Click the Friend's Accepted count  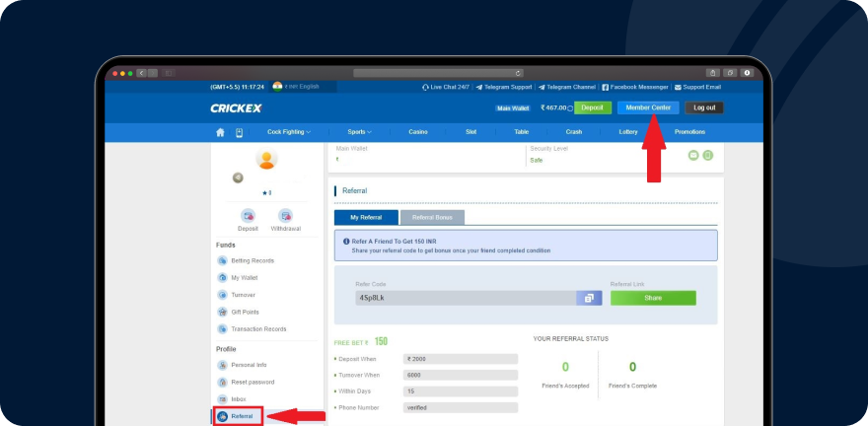click(565, 367)
